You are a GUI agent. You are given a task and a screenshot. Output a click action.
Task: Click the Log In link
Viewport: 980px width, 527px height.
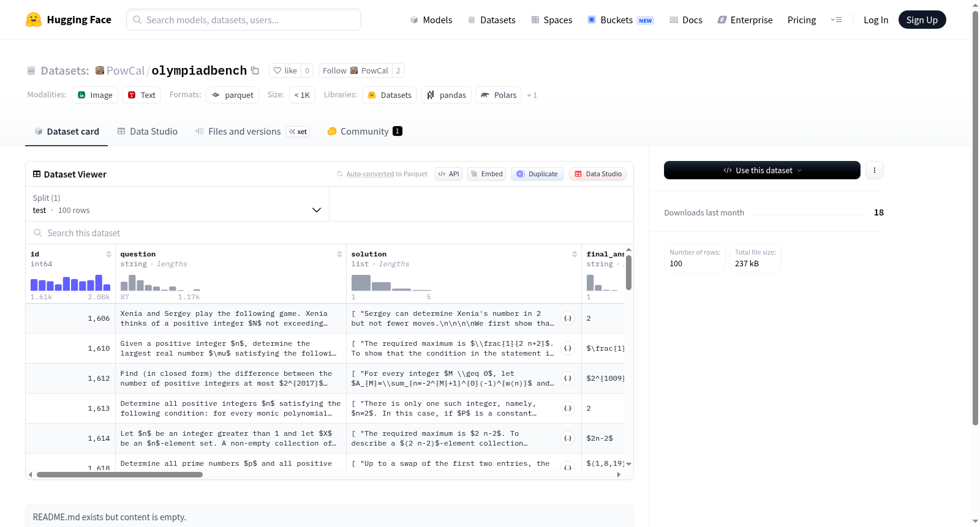(x=876, y=20)
